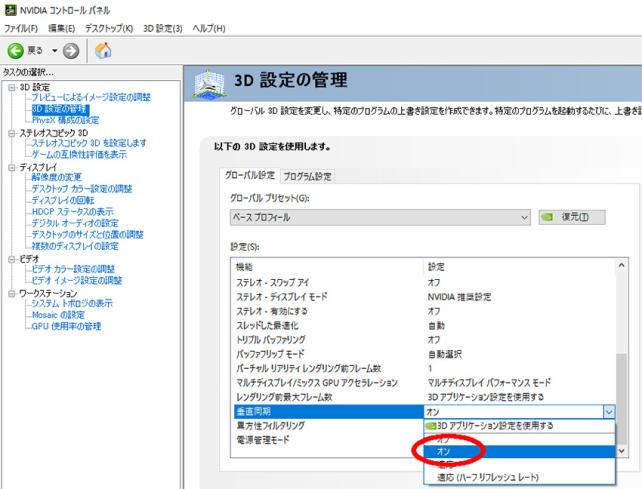Open HDCP ステータスの表示 link

tap(72, 212)
